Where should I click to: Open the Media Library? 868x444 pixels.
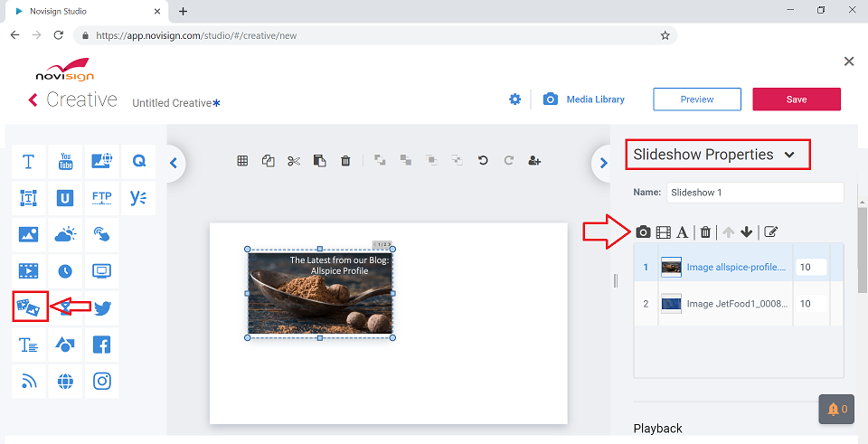pyautogui.click(x=584, y=99)
